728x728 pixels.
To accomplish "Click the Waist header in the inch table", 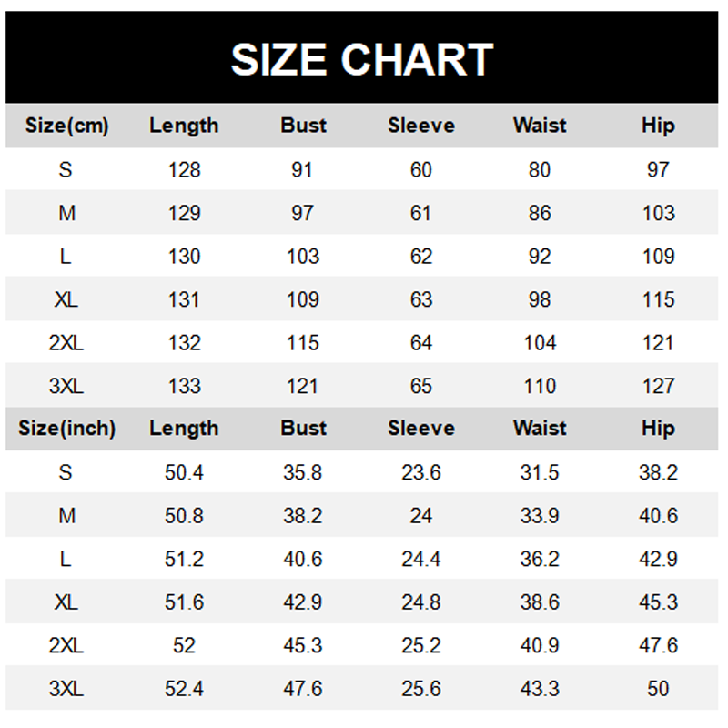I will 540,429.
